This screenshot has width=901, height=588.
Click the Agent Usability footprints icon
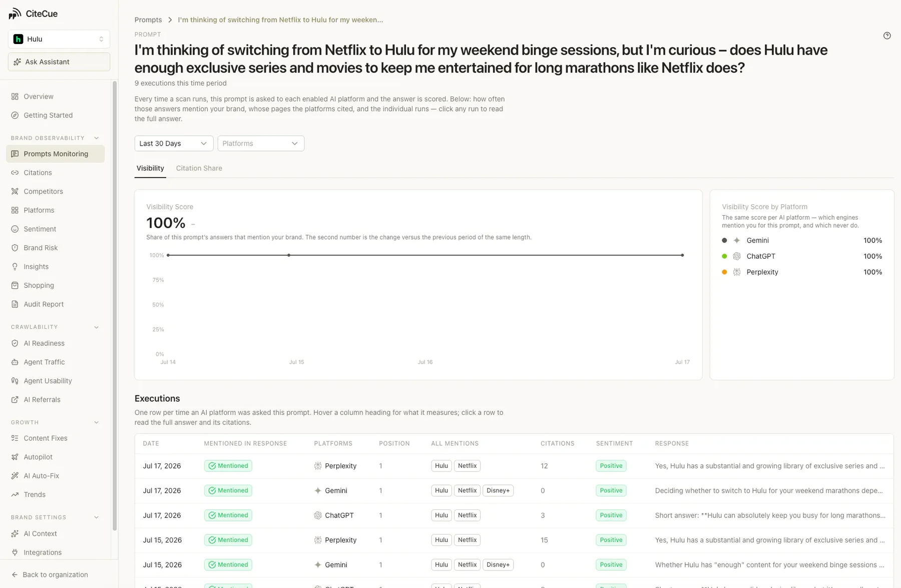(15, 381)
